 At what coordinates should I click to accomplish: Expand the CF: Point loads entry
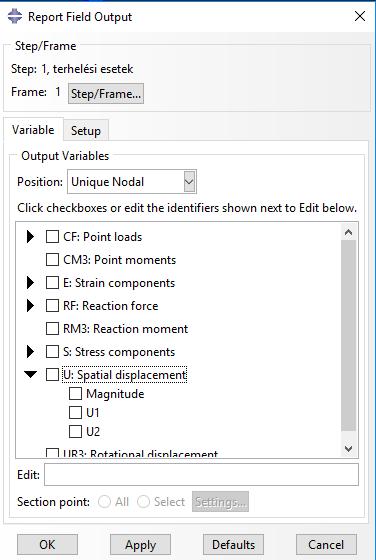pyautogui.click(x=31, y=236)
